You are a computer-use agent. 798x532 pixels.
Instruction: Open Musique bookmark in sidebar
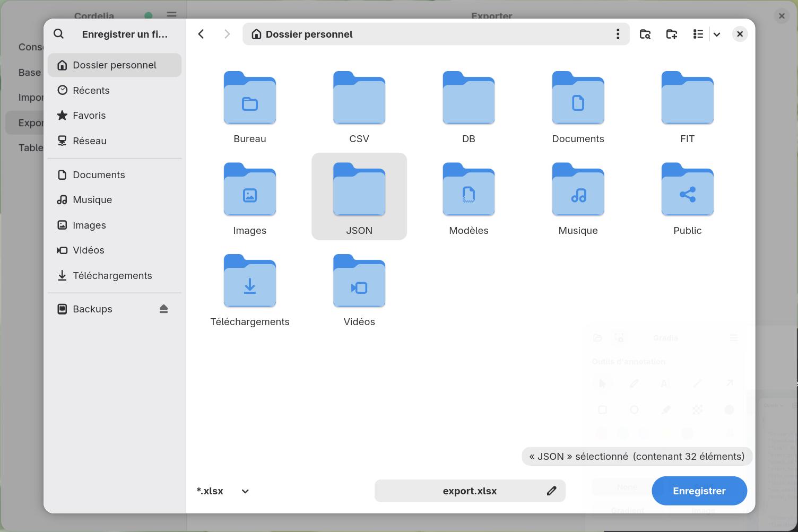115,200
